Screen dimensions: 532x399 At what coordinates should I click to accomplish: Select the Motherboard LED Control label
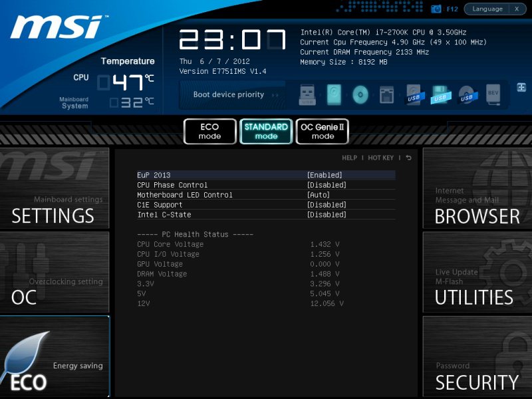point(185,195)
